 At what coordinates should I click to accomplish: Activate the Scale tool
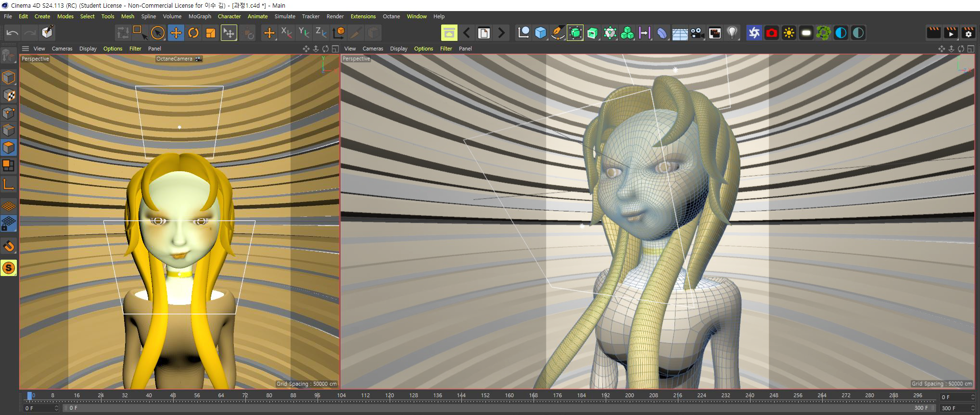pos(211,33)
